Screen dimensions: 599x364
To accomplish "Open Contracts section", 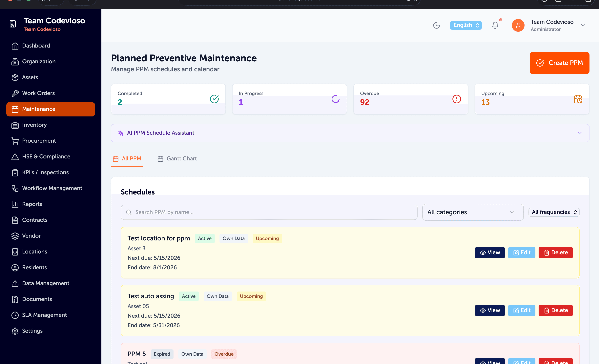I will (51, 220).
